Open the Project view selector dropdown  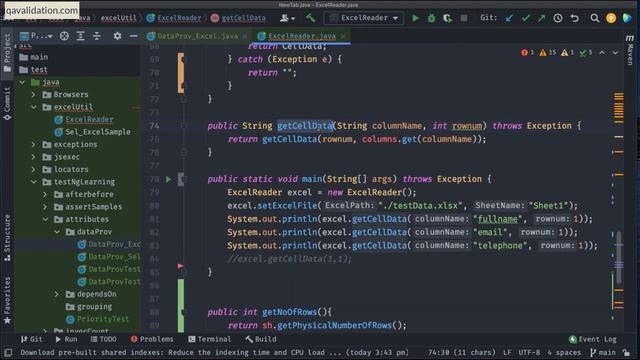(36, 36)
